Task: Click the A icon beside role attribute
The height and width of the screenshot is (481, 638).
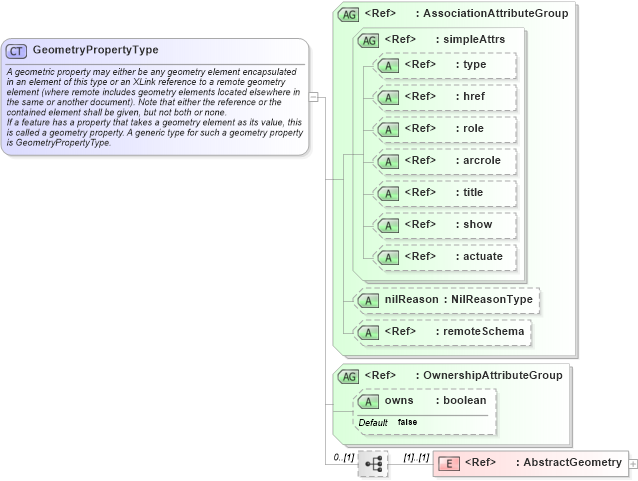Action: [x=388, y=130]
